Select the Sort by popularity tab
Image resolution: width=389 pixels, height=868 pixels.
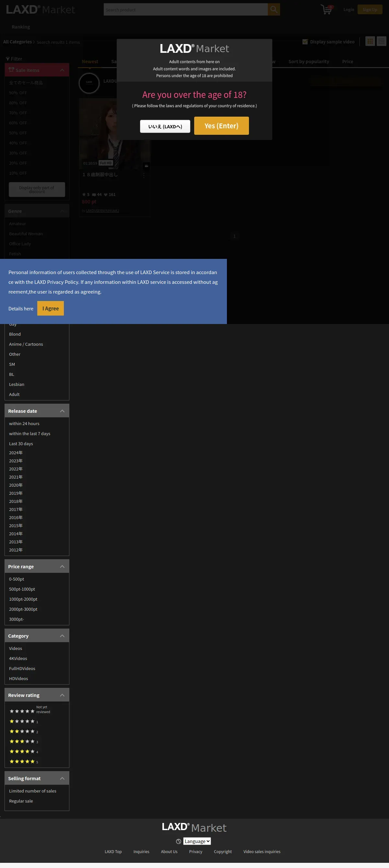click(309, 61)
